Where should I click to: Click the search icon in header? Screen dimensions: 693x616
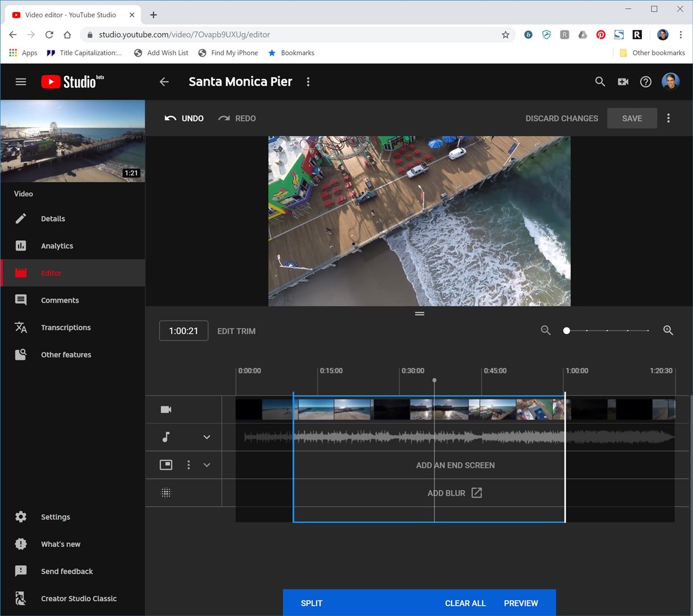pos(600,82)
